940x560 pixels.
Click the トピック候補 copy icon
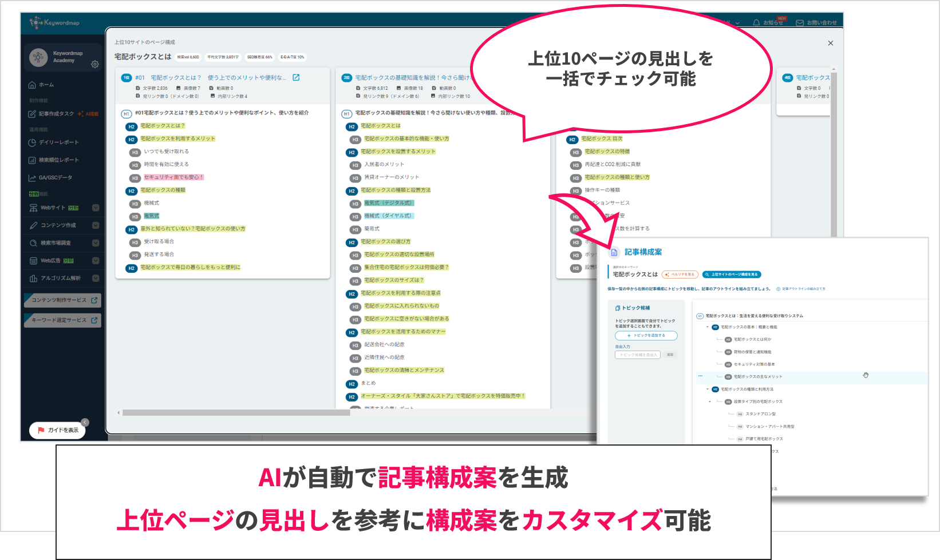(x=618, y=308)
